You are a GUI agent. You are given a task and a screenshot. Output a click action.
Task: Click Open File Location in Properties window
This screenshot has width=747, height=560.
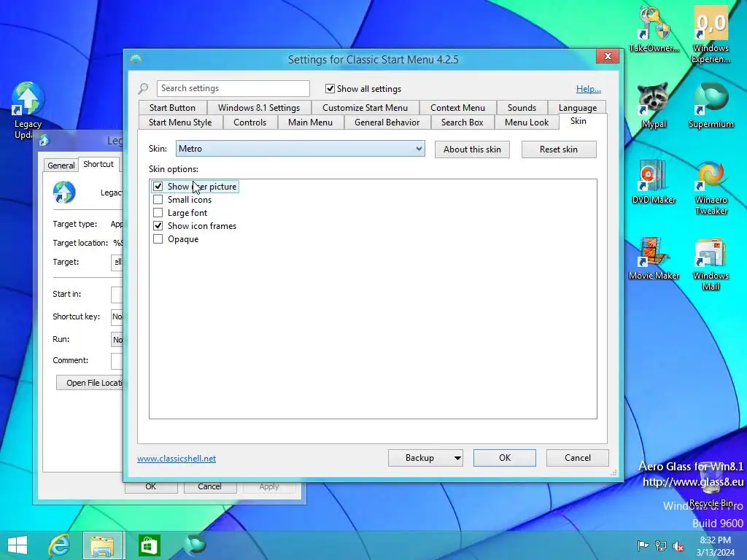point(90,383)
